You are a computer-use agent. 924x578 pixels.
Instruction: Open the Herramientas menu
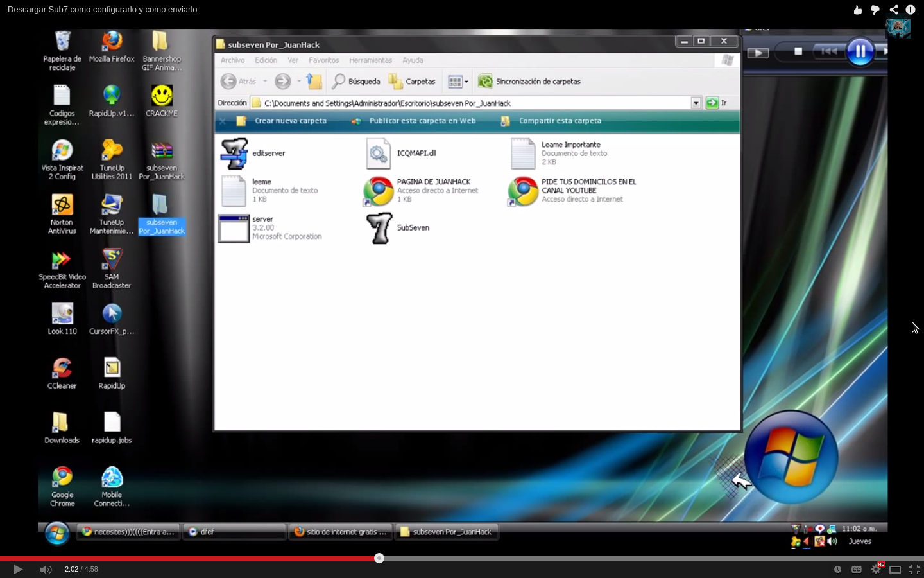[x=370, y=60]
